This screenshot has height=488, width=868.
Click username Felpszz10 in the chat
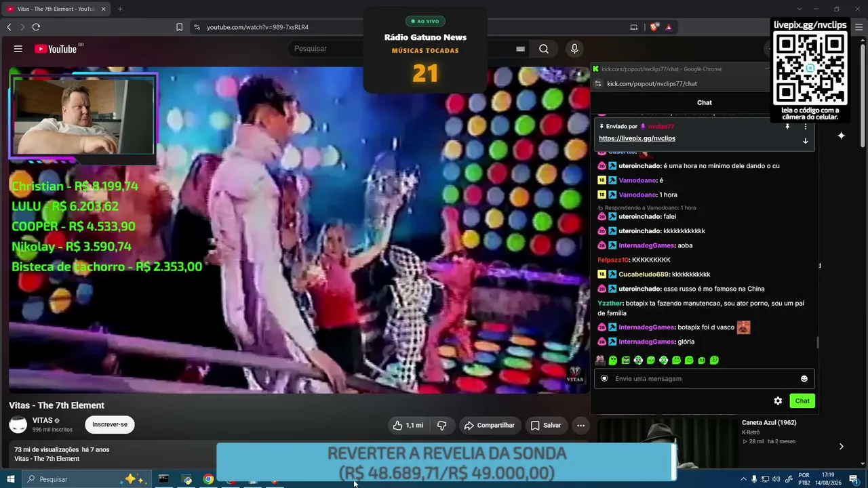click(613, 260)
